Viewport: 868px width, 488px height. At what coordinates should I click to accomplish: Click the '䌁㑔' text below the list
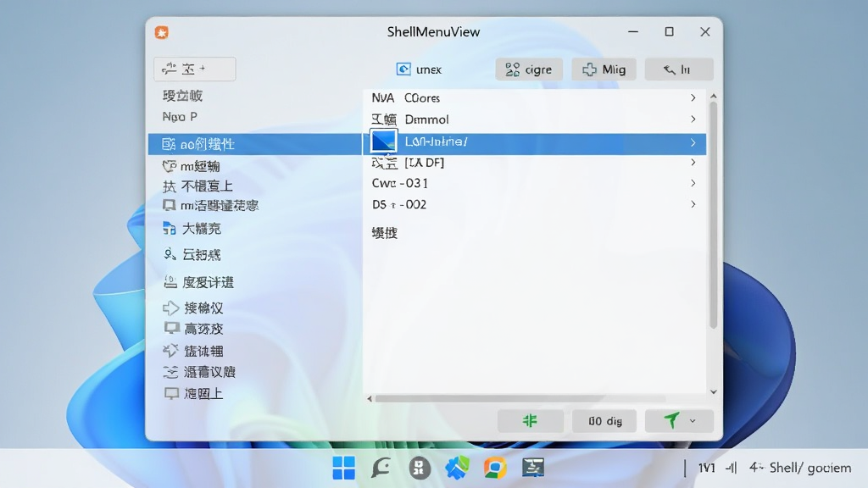pos(384,233)
